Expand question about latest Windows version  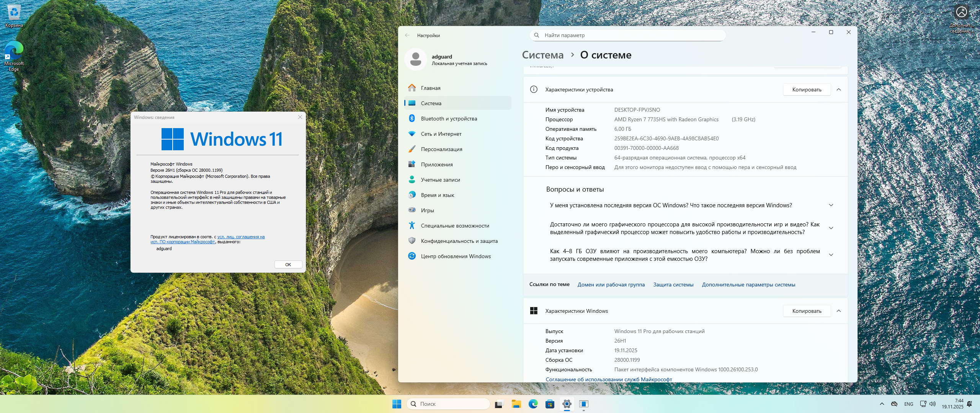click(831, 205)
